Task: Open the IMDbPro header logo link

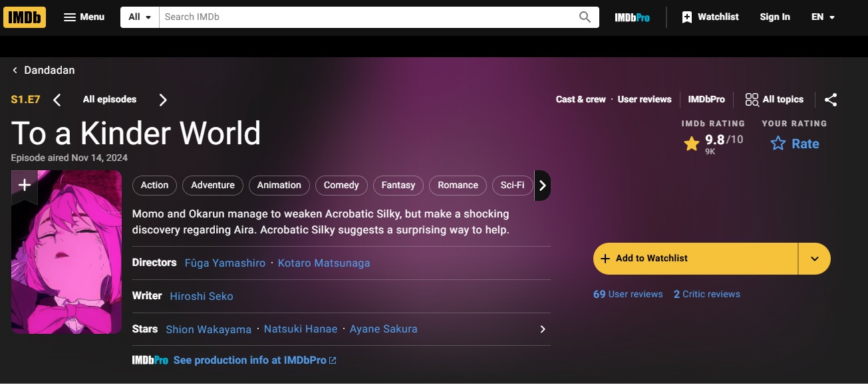Action: coord(632,17)
